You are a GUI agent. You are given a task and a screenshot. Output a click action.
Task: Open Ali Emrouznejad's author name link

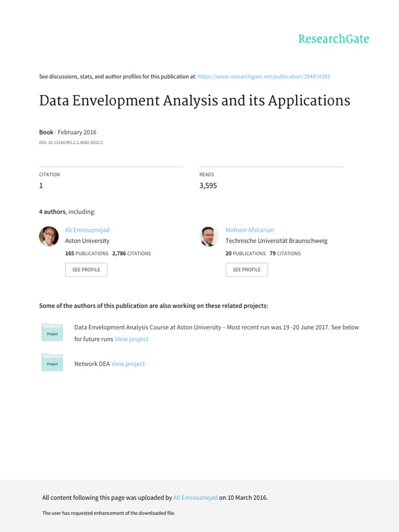[87, 230]
